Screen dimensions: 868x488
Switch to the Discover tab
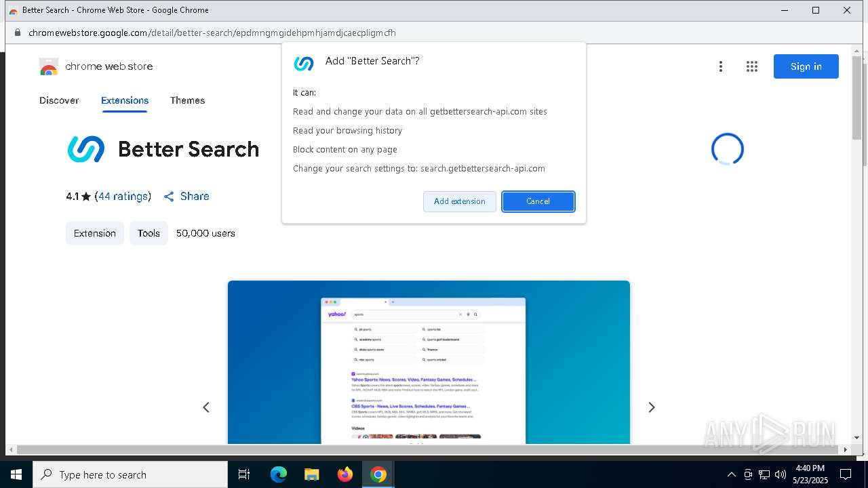point(59,100)
